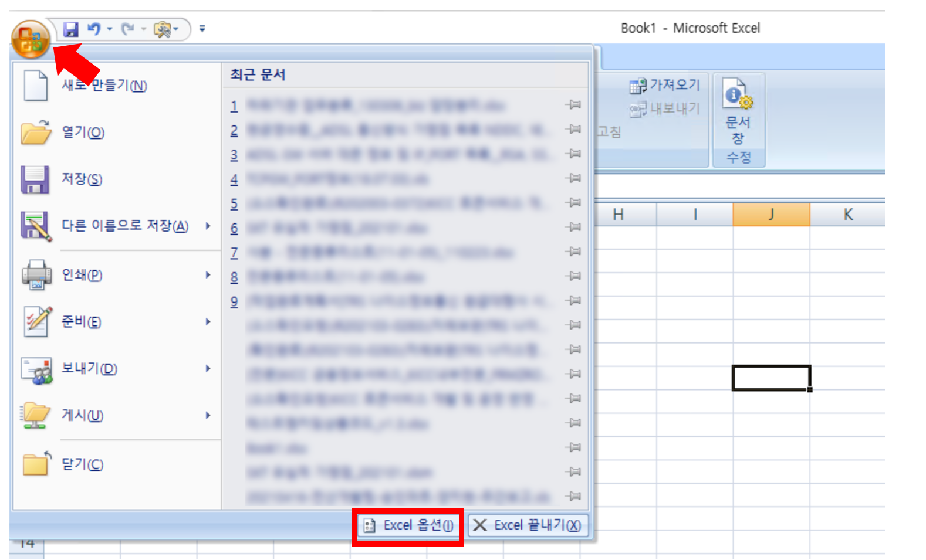Select column H header
Screen dimensions: 926x560
point(619,215)
